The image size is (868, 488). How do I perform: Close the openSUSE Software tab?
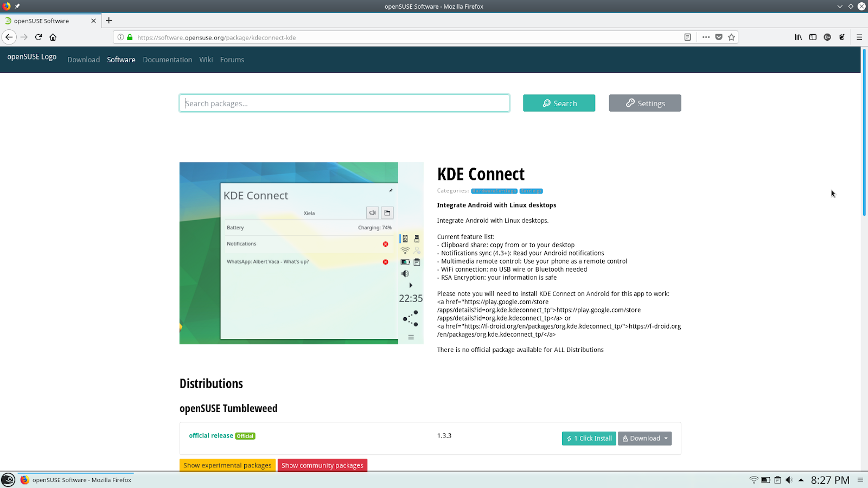pos(93,21)
